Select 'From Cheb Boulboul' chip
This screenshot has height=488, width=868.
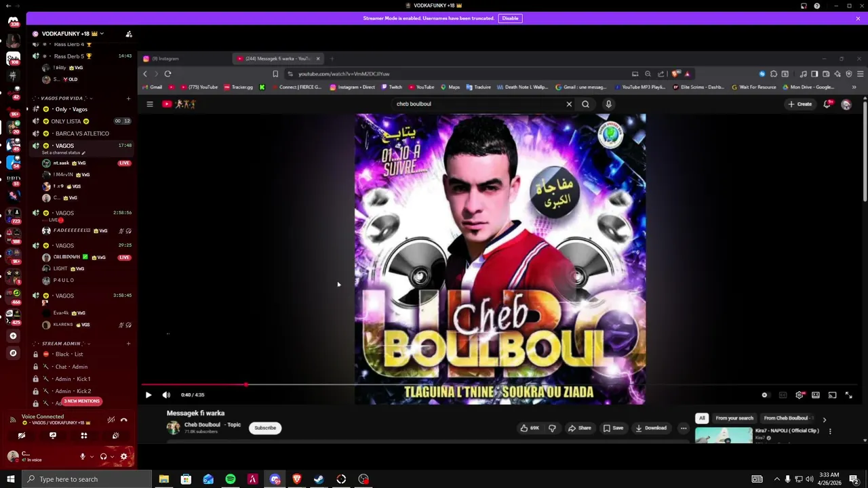pyautogui.click(x=786, y=418)
